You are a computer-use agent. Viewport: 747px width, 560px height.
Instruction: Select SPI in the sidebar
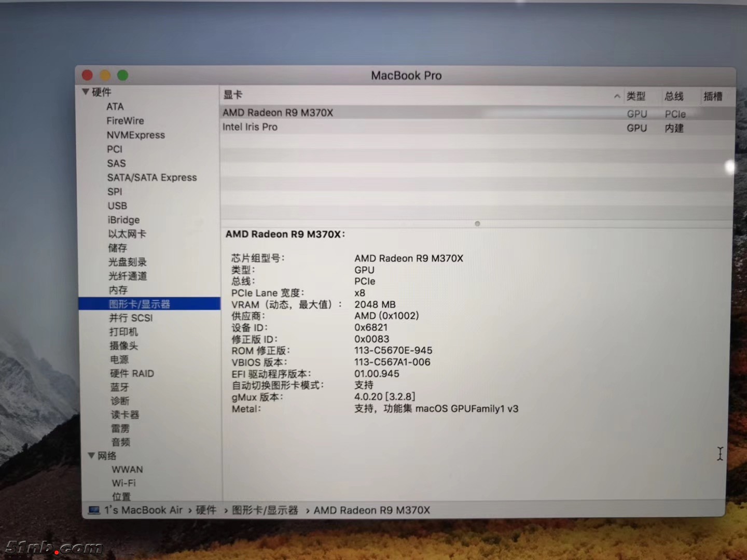coord(115,191)
